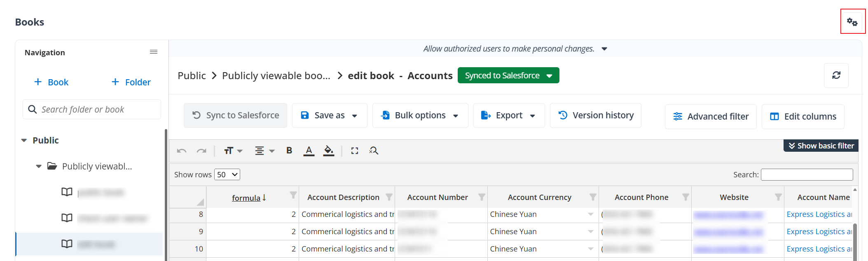The width and height of the screenshot is (868, 261).
Task: Toggle the Account Number column filter
Action: point(482,197)
